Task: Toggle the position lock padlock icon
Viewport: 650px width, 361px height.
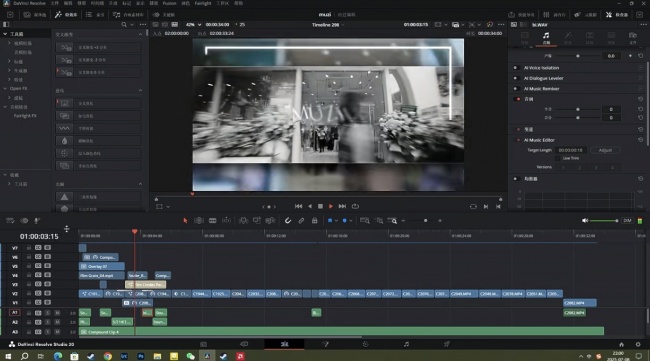Action: point(315,220)
